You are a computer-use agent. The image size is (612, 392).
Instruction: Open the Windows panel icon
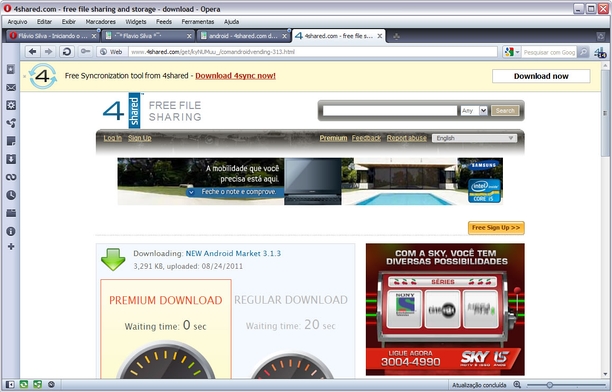point(11,213)
